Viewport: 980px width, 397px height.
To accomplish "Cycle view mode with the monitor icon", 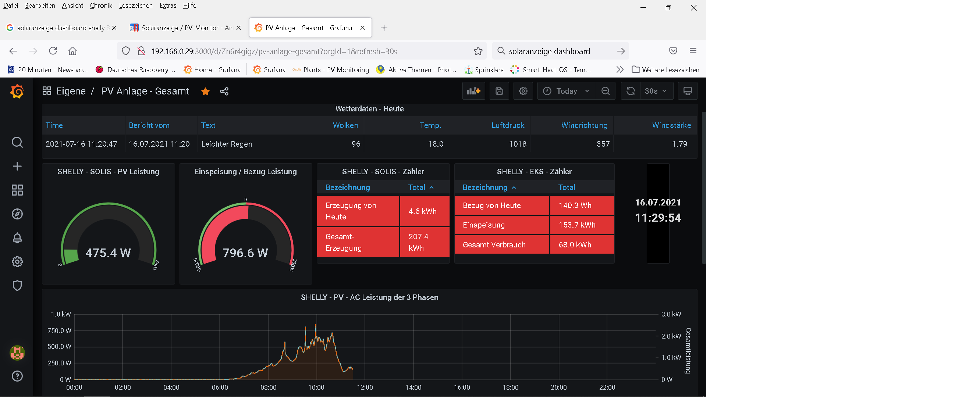I will tap(687, 91).
